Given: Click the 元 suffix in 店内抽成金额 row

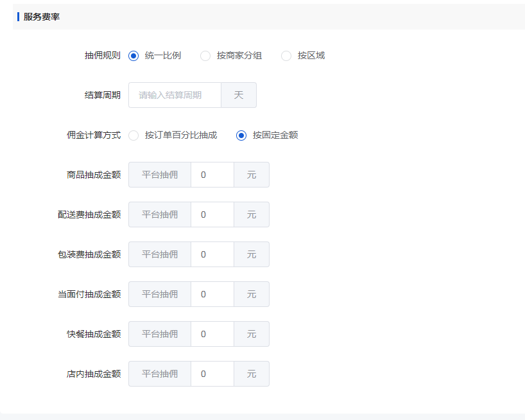Looking at the screenshot, I should (x=252, y=374).
